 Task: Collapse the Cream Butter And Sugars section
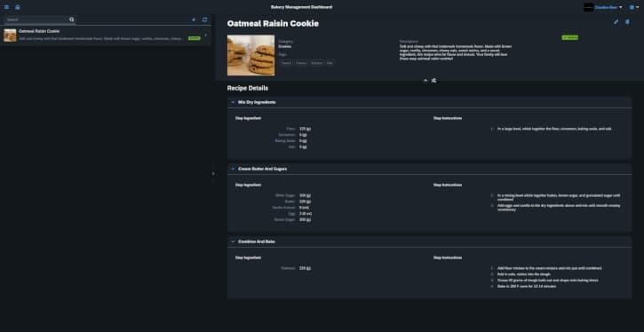click(x=233, y=169)
